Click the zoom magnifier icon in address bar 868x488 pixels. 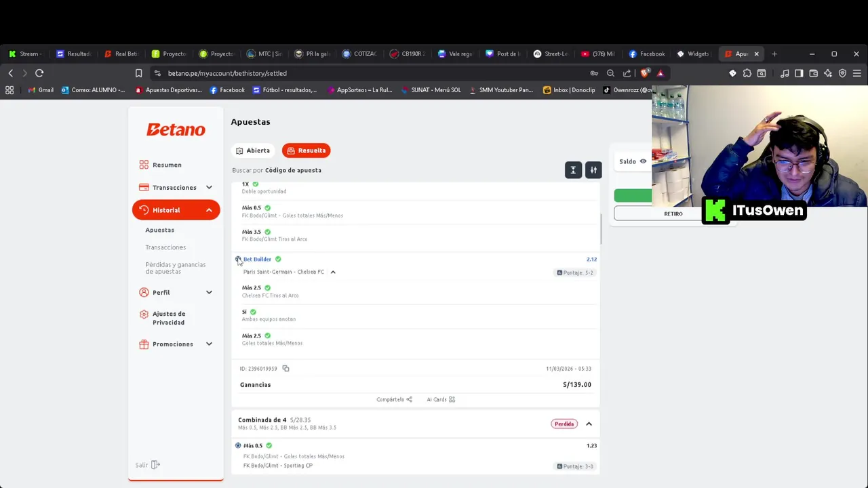point(610,73)
